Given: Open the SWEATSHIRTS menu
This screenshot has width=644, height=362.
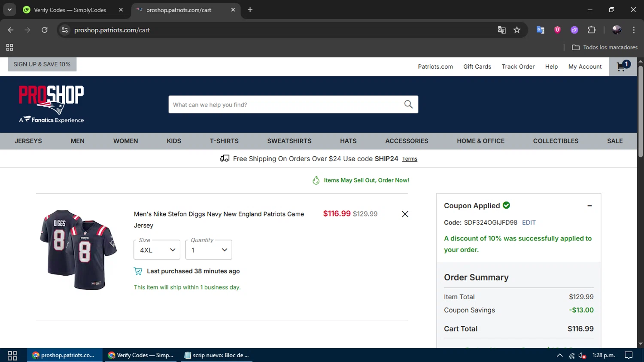Looking at the screenshot, I should (289, 141).
